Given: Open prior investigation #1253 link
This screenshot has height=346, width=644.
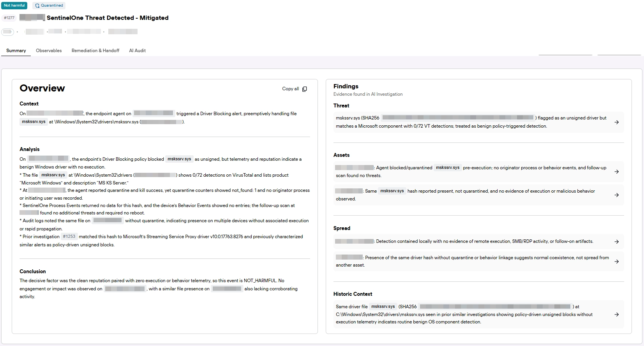Looking at the screenshot, I should point(69,236).
